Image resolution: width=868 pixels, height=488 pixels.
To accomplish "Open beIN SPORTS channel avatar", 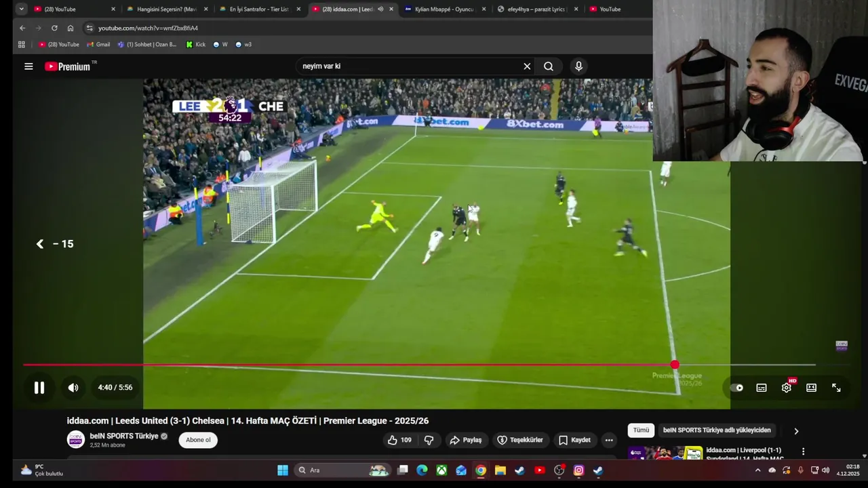I will click(76, 439).
